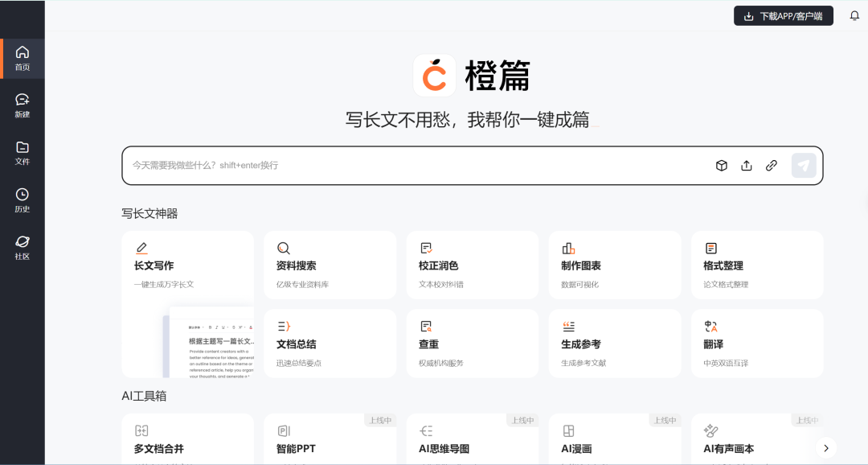
Task: Click the 下载APP/客户端 button
Action: coord(784,16)
